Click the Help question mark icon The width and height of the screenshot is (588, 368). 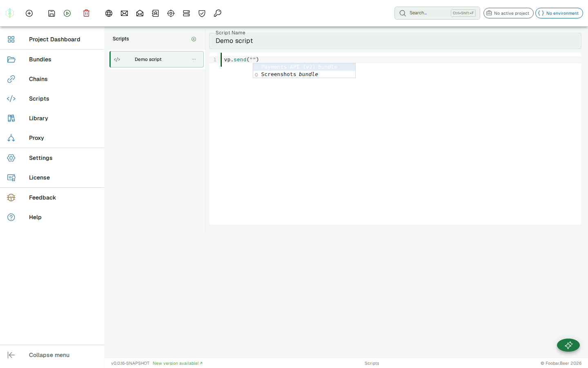point(11,217)
